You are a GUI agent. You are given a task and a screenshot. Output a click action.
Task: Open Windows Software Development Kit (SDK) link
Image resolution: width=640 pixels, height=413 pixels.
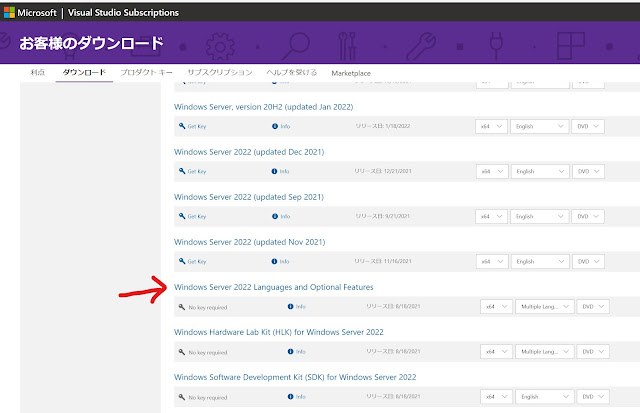click(295, 377)
